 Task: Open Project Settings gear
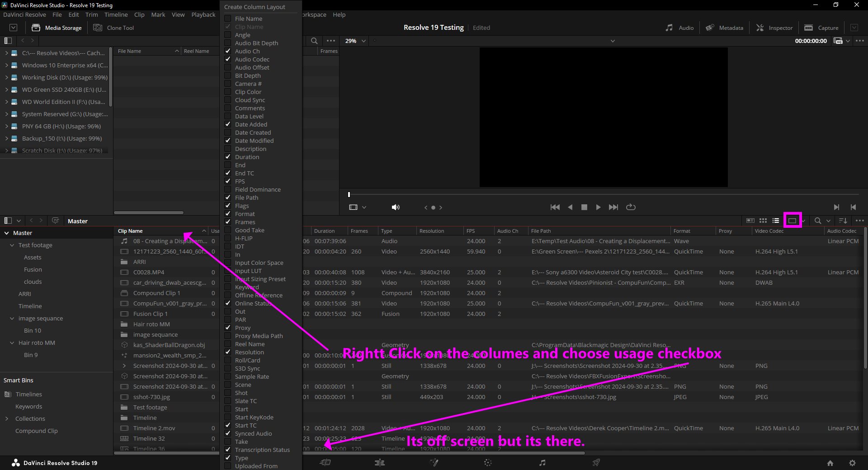click(852, 463)
